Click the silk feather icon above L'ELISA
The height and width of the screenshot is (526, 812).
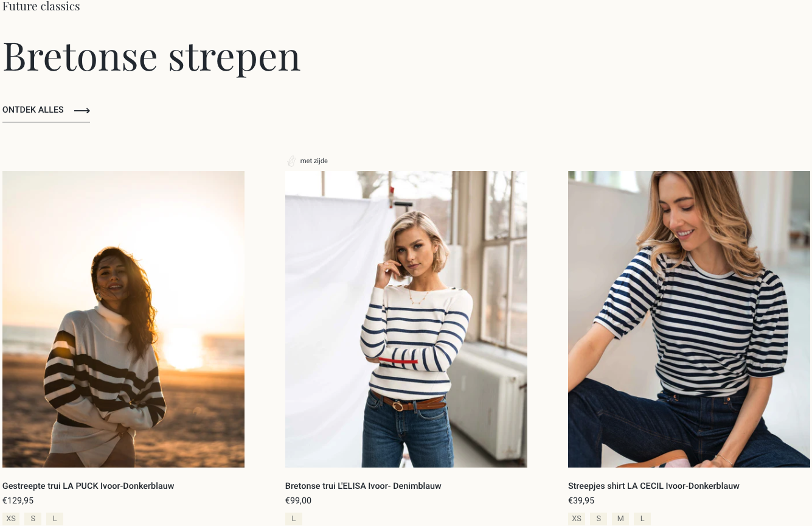[291, 161]
